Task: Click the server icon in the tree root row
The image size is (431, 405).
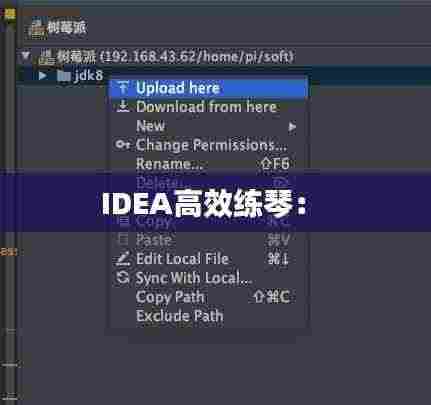Action: pyautogui.click(x=46, y=56)
